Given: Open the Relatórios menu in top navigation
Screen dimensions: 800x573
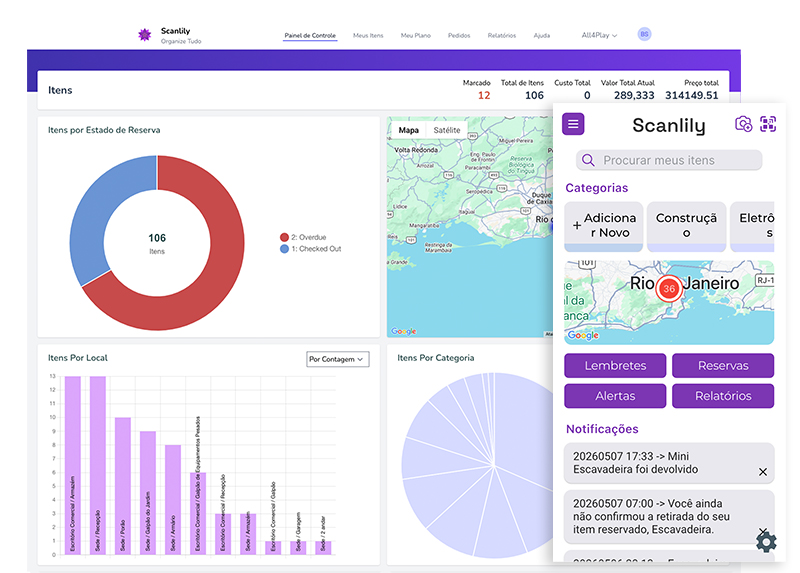Looking at the screenshot, I should tap(502, 35).
